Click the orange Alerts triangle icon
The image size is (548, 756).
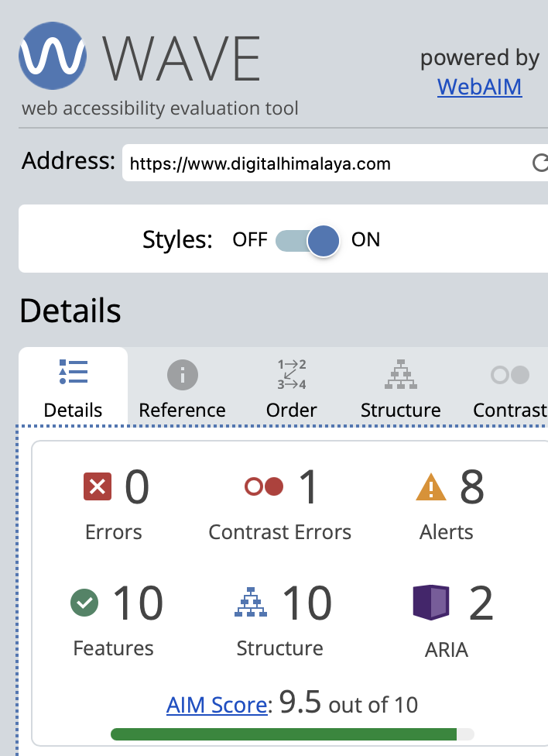(x=431, y=486)
